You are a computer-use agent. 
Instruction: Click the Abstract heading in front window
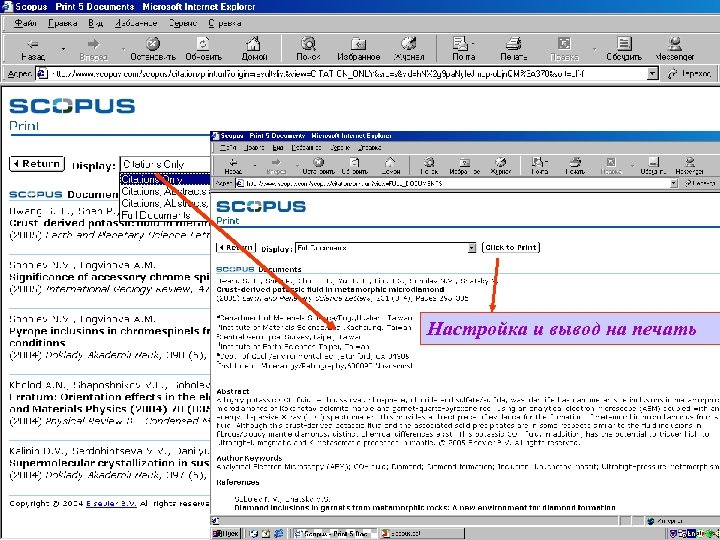click(x=233, y=391)
